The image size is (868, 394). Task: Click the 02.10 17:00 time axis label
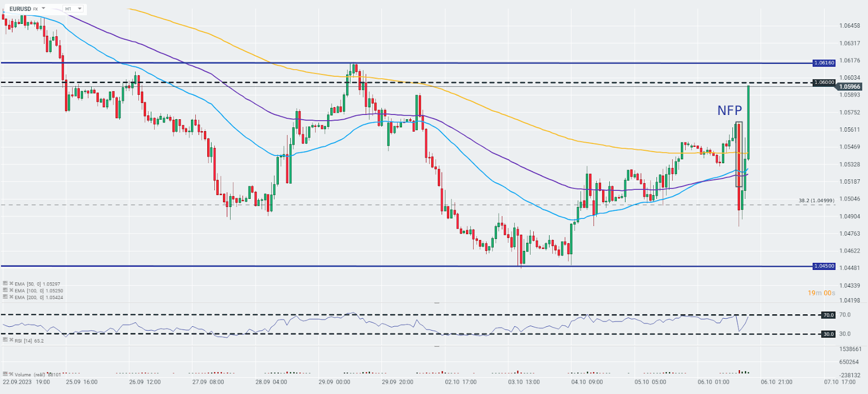coord(461,382)
